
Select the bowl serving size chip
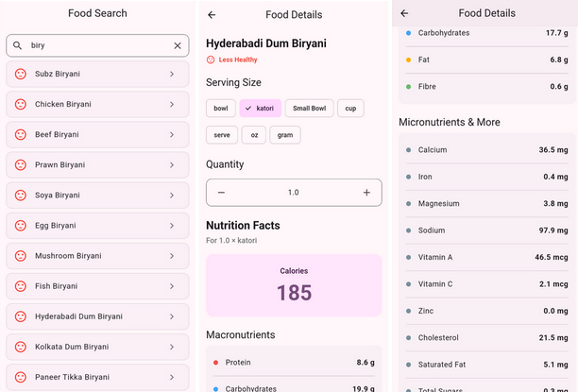(221, 109)
